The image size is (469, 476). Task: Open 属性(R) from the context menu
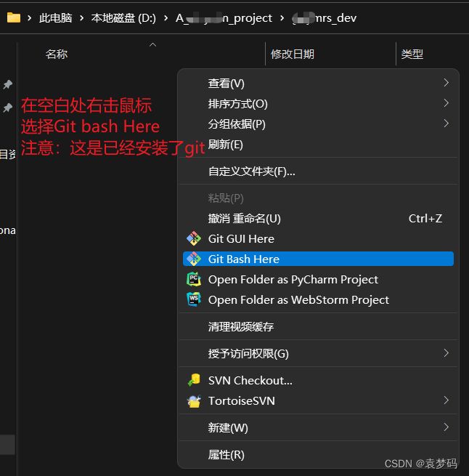pos(318,454)
